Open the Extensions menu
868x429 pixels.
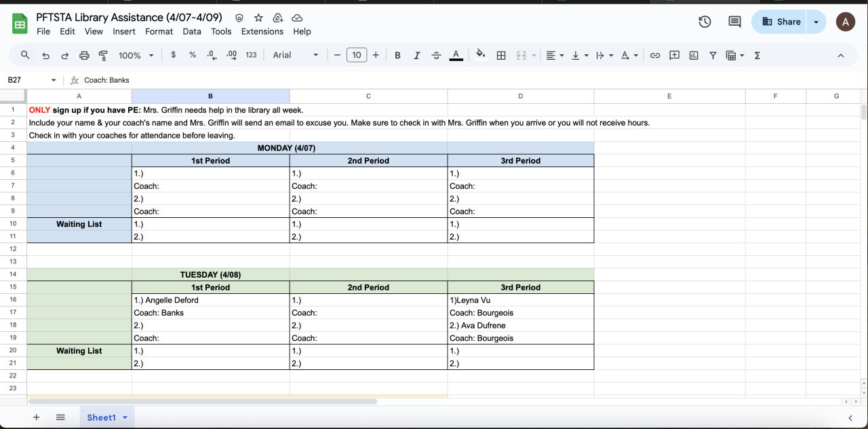tap(262, 31)
